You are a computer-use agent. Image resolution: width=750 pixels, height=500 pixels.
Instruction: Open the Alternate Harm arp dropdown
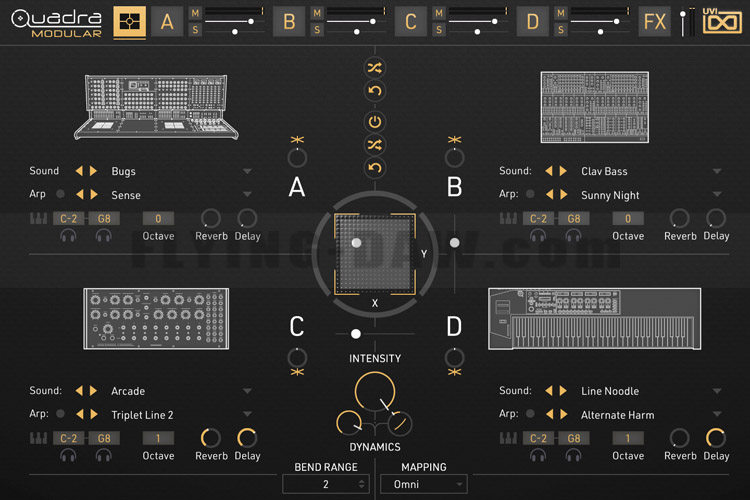pos(717,413)
